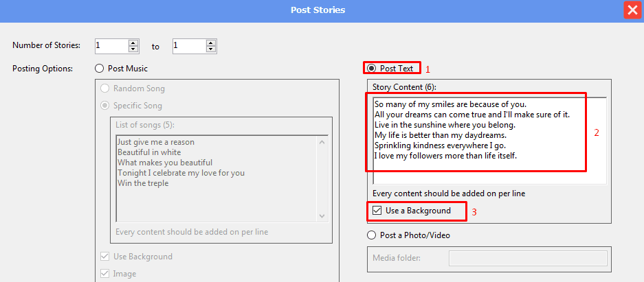Click the line 'Live in the sunshine where you belong.'
The height and width of the screenshot is (282, 644).
(x=445, y=125)
